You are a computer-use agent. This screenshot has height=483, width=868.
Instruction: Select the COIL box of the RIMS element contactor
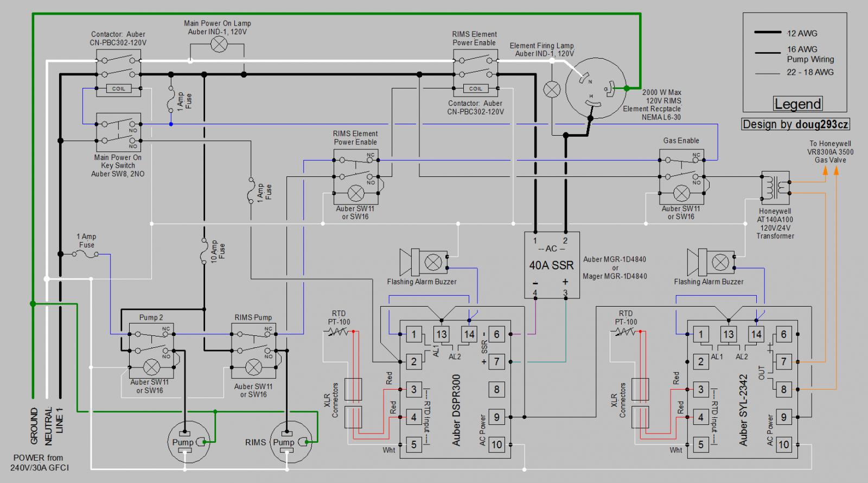475,88
